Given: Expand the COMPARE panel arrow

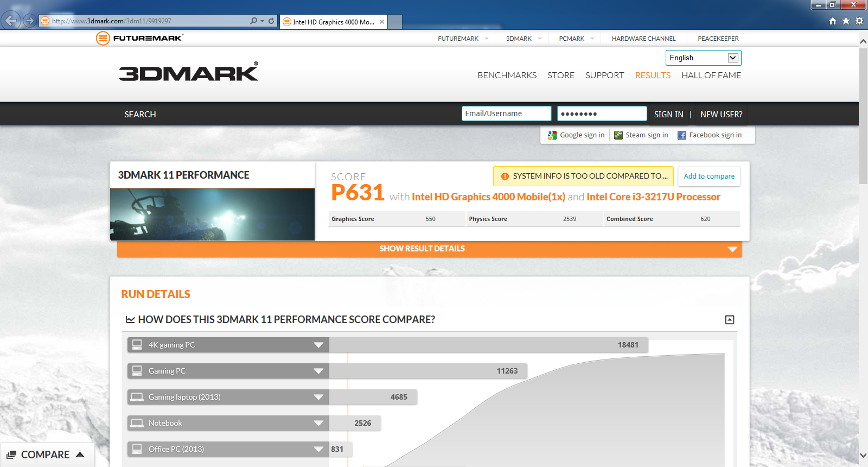Looking at the screenshot, I should click(80, 455).
